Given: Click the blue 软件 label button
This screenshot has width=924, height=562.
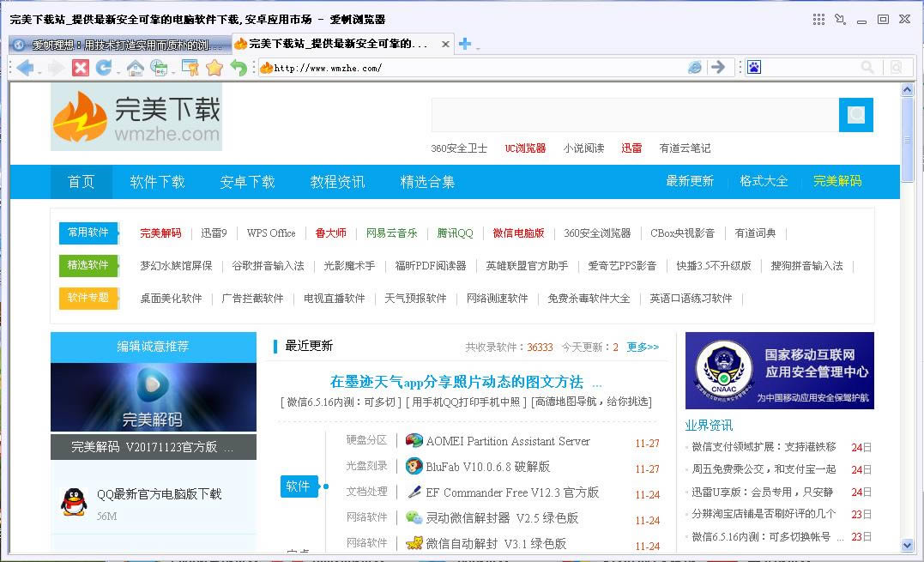Looking at the screenshot, I should pos(299,486).
